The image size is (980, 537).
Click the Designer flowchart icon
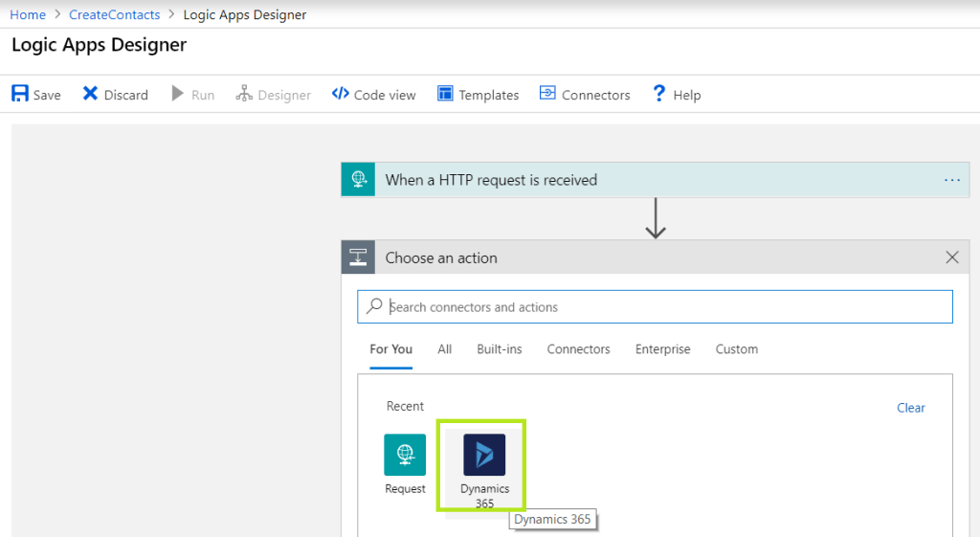coord(244,94)
